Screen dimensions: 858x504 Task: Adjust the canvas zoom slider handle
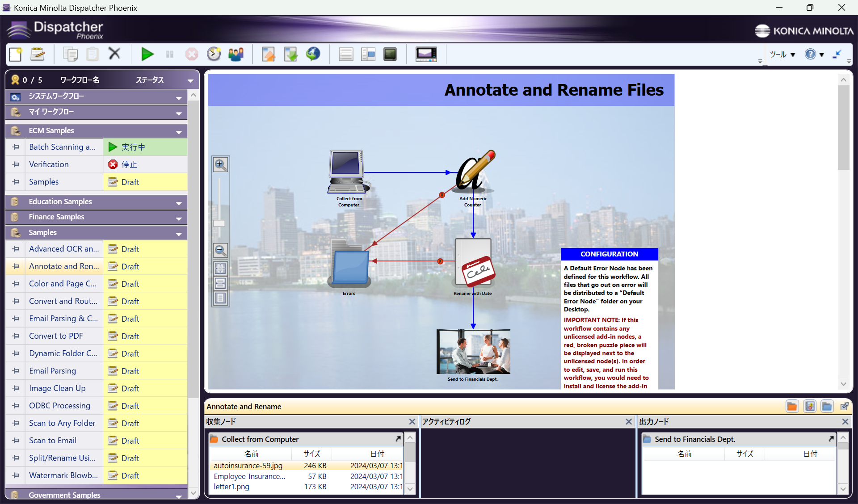[x=219, y=223]
